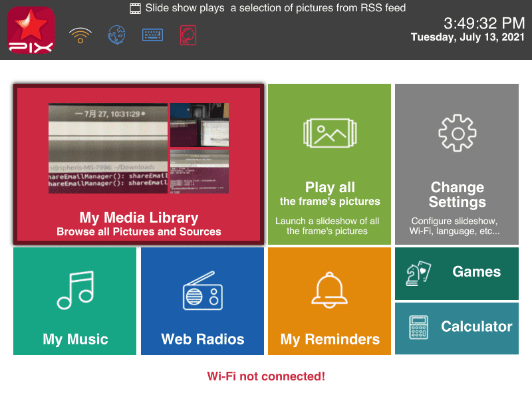Viewport: 532px width, 399px height.
Task: Click the music note icon
Action: pyautogui.click(x=76, y=291)
